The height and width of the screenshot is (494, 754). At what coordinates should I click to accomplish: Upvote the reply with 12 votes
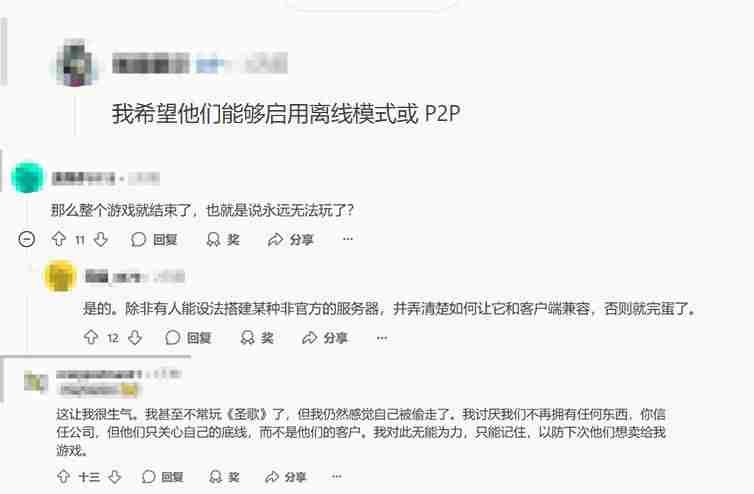[x=91, y=337]
